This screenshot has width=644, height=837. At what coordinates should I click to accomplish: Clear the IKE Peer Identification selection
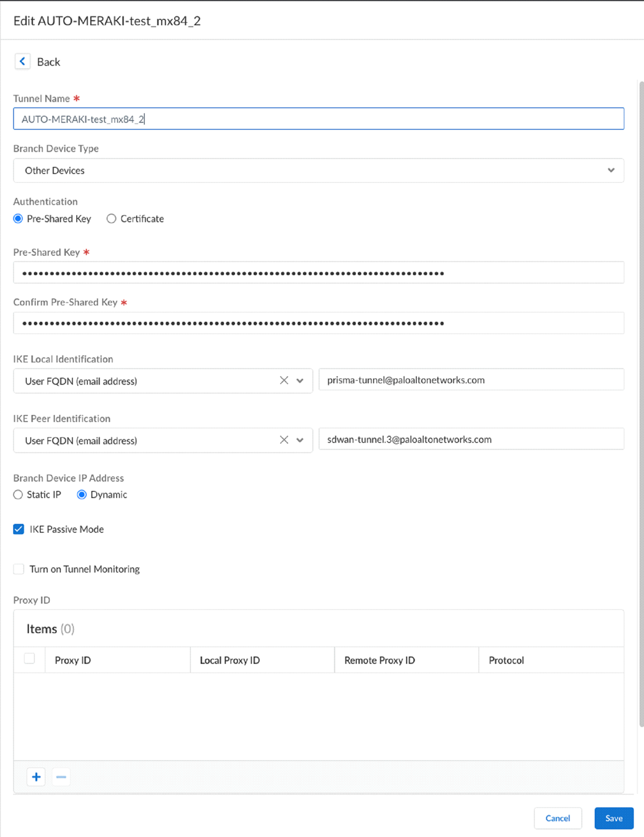284,440
